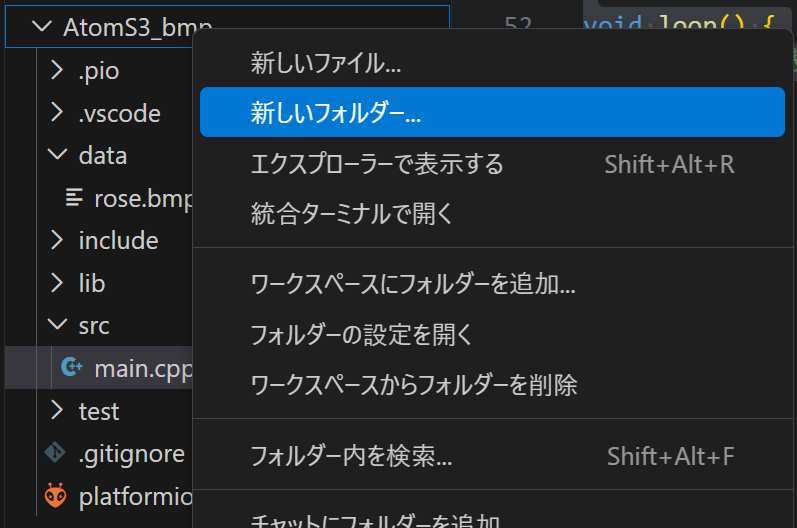
Task: Choose ワークスペースにフォルダーを追加... entry
Action: [x=413, y=284]
